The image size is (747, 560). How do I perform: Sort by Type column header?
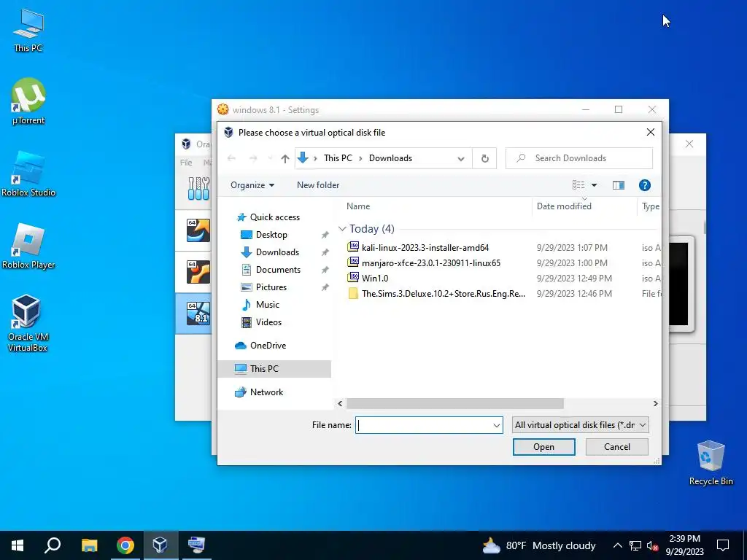coord(650,206)
